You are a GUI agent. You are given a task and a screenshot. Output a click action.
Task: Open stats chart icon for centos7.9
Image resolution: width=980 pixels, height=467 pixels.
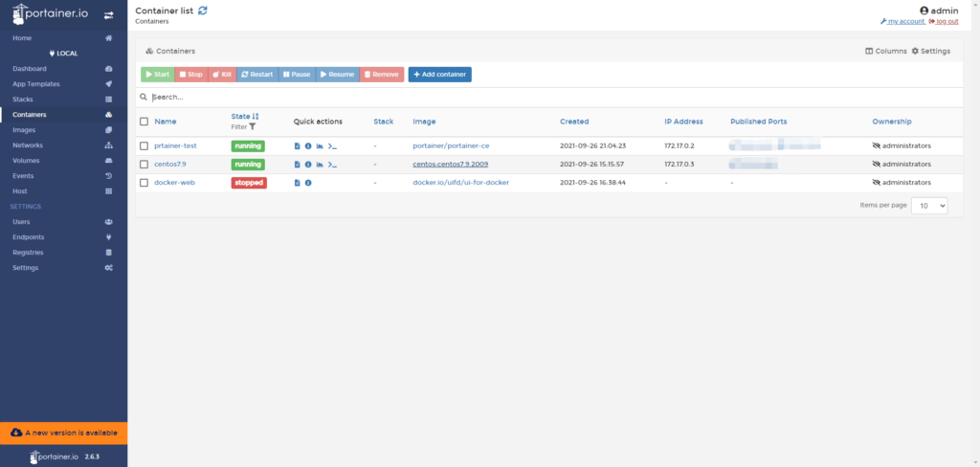click(x=320, y=165)
